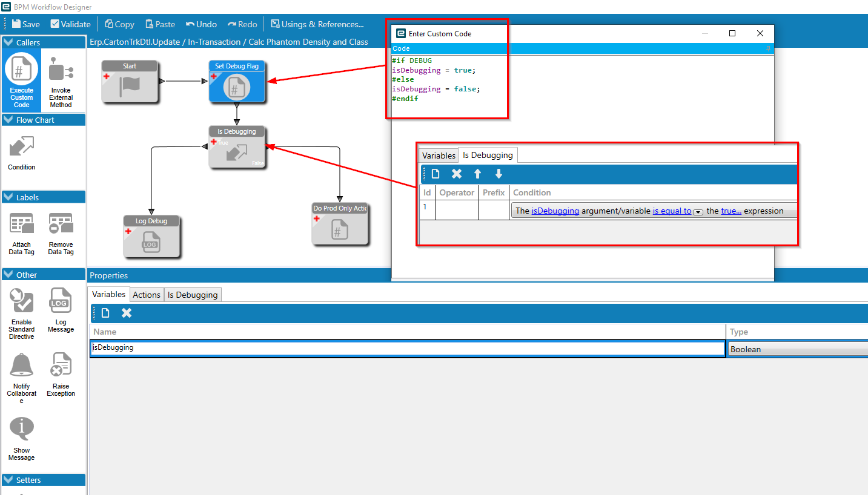This screenshot has width=868, height=495.
Task: Select the Log Message item
Action: point(61,310)
